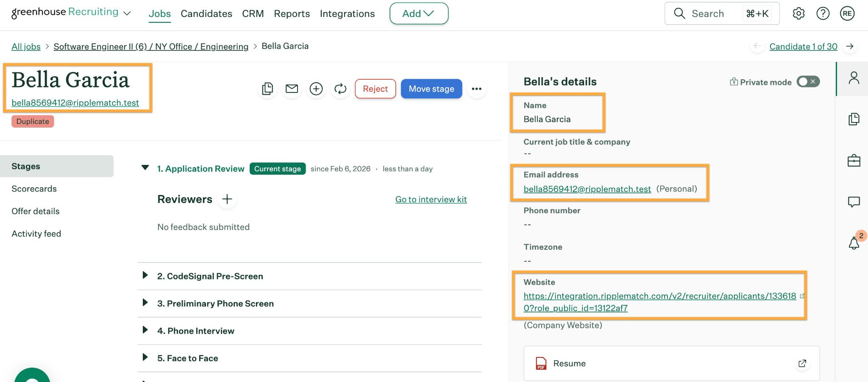Click the Duplicate tag
This screenshot has height=382, width=868.
(33, 121)
